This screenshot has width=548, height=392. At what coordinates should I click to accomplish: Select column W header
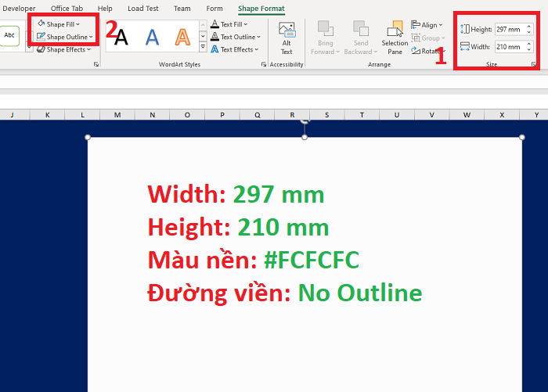coord(467,114)
